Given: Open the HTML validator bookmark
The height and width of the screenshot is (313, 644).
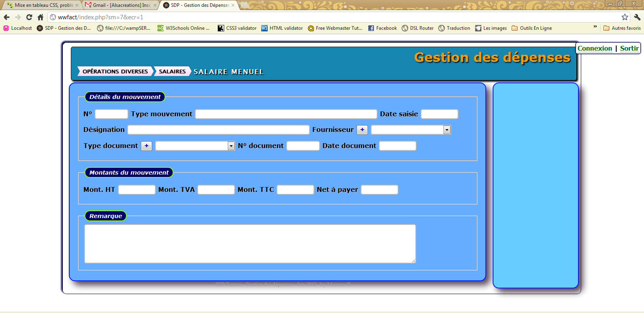Looking at the screenshot, I should (282, 28).
